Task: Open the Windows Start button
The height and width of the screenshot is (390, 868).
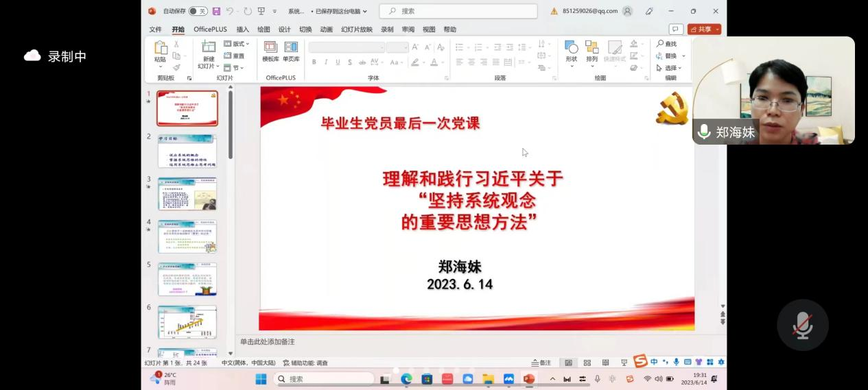Action: (x=261, y=379)
